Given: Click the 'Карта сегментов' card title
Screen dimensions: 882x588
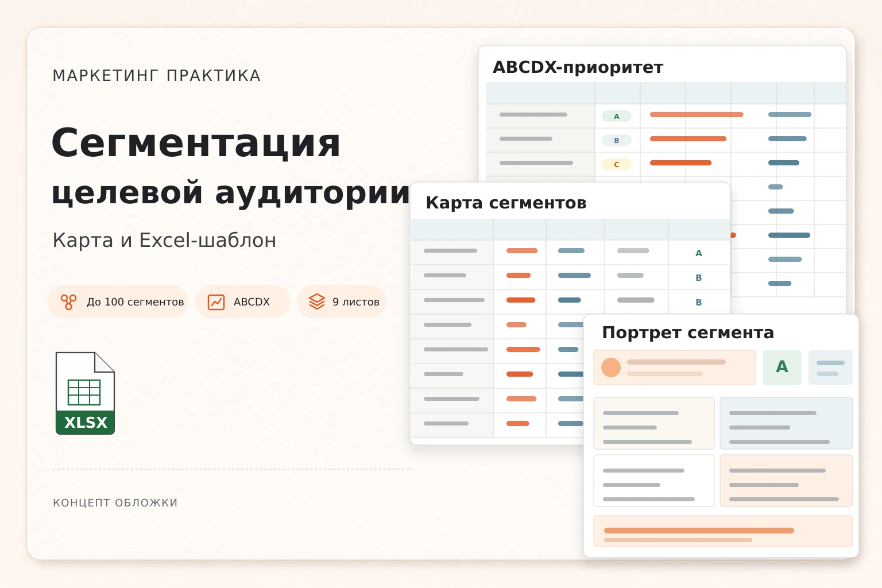Looking at the screenshot, I should click(x=506, y=203).
